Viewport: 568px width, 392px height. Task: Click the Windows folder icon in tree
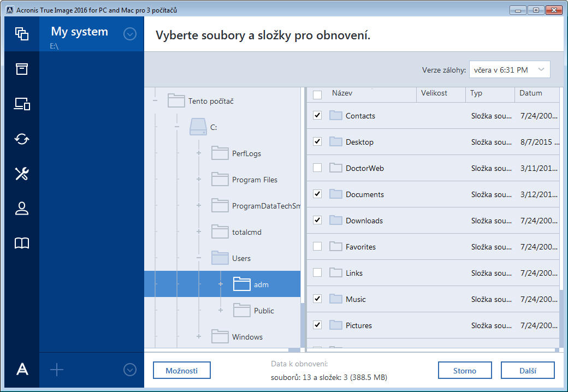(220, 336)
